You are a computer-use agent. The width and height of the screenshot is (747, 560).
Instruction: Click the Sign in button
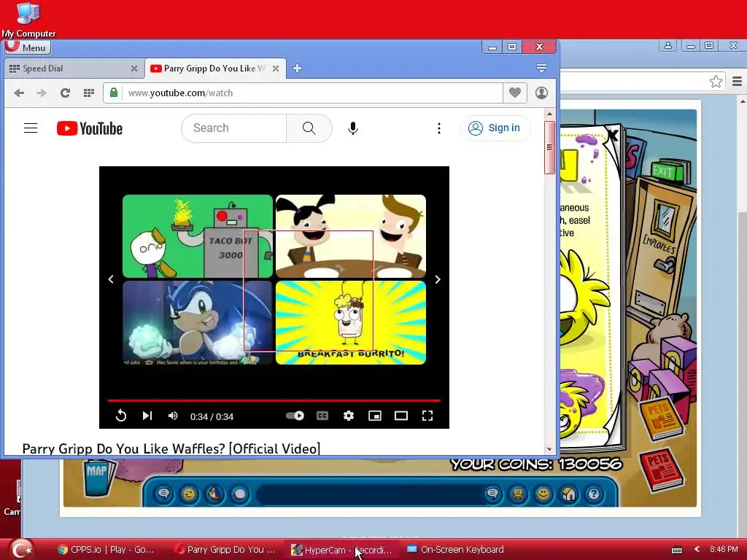pyautogui.click(x=495, y=128)
